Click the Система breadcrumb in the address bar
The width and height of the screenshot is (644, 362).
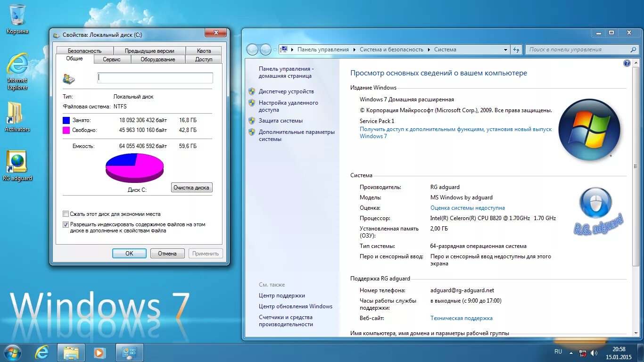click(445, 49)
